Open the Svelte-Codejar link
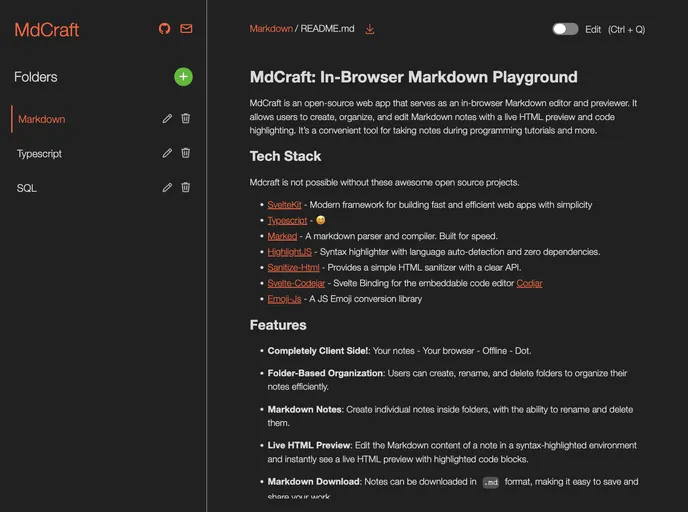 (296, 283)
